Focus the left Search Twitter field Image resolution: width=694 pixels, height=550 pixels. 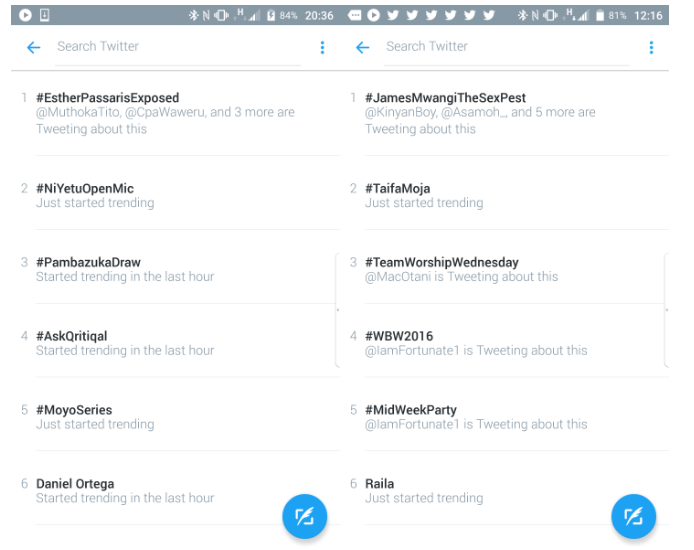click(x=178, y=46)
